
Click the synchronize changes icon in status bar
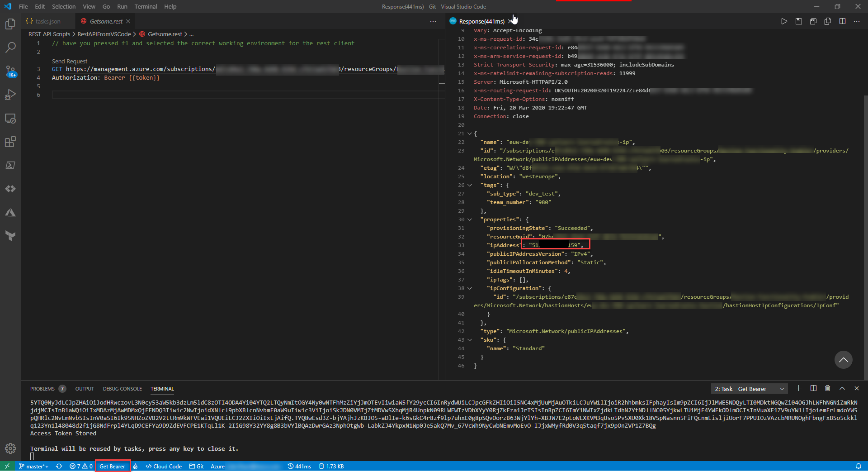[59, 467]
